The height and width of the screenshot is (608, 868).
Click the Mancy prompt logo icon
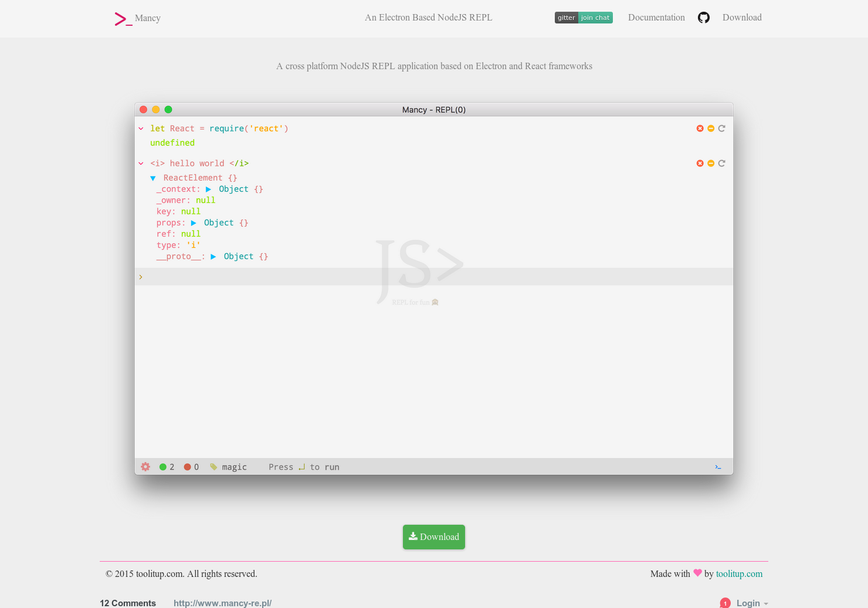pyautogui.click(x=123, y=19)
